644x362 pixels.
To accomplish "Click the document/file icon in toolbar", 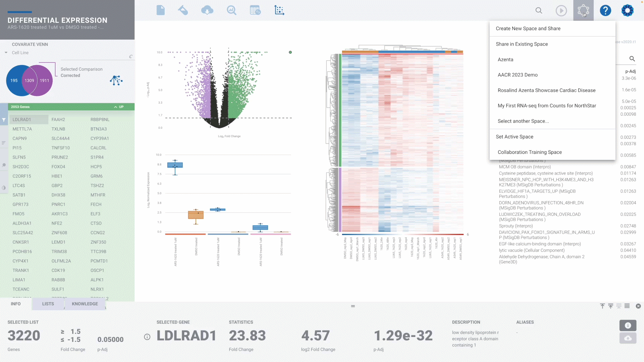I will tap(161, 10).
